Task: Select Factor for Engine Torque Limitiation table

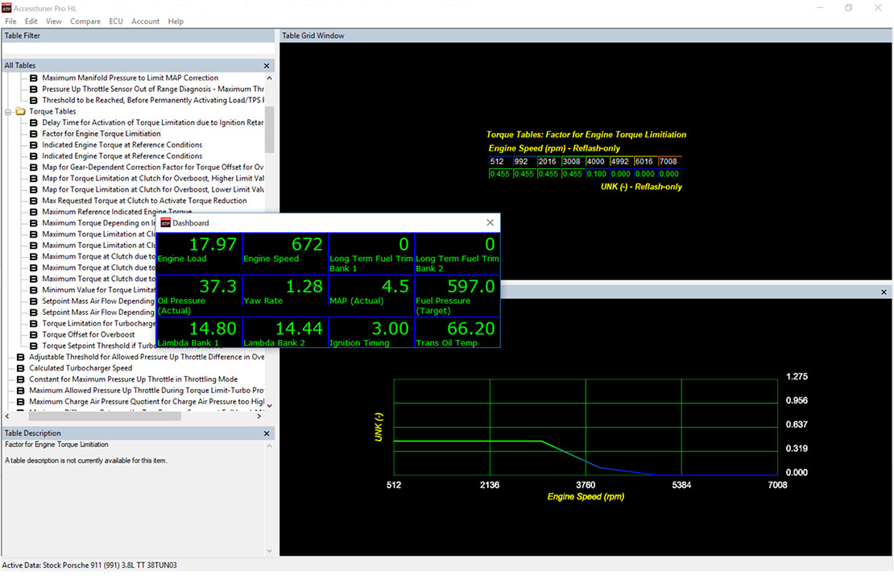Action: coord(101,134)
